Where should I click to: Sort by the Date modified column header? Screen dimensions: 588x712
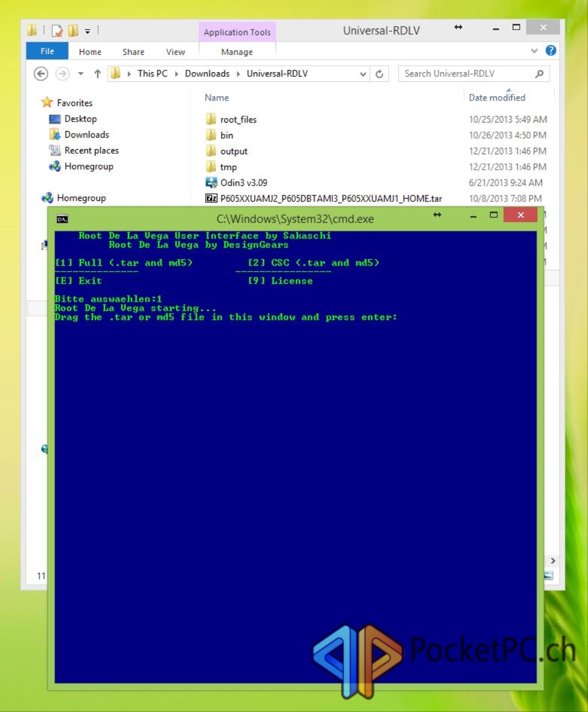[497, 97]
